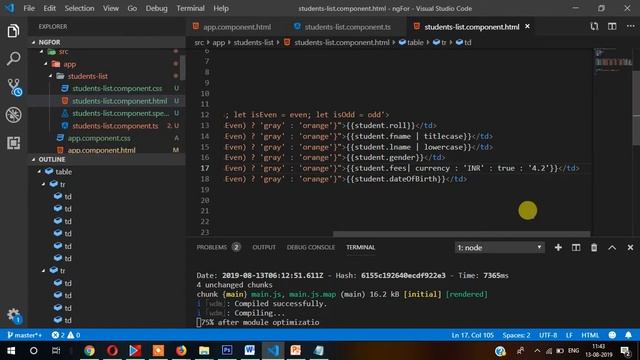The height and width of the screenshot is (360, 640).
Task: Click the code minimap preview
Action: (613, 62)
